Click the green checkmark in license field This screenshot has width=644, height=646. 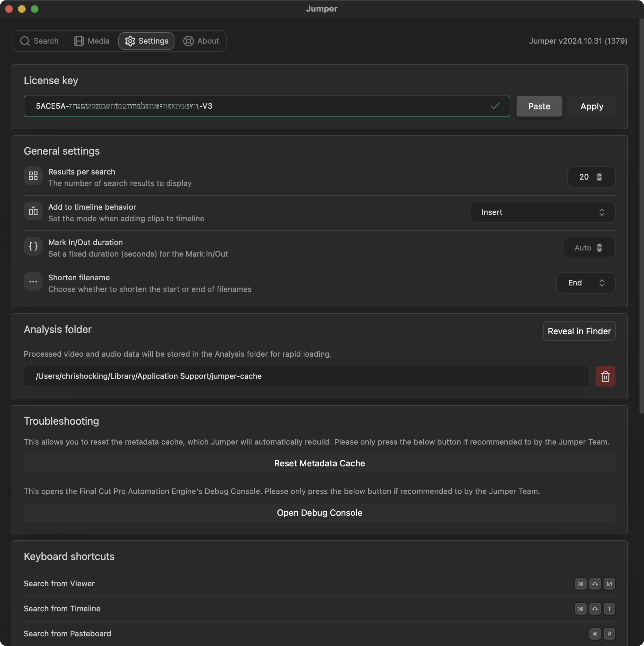(x=495, y=106)
